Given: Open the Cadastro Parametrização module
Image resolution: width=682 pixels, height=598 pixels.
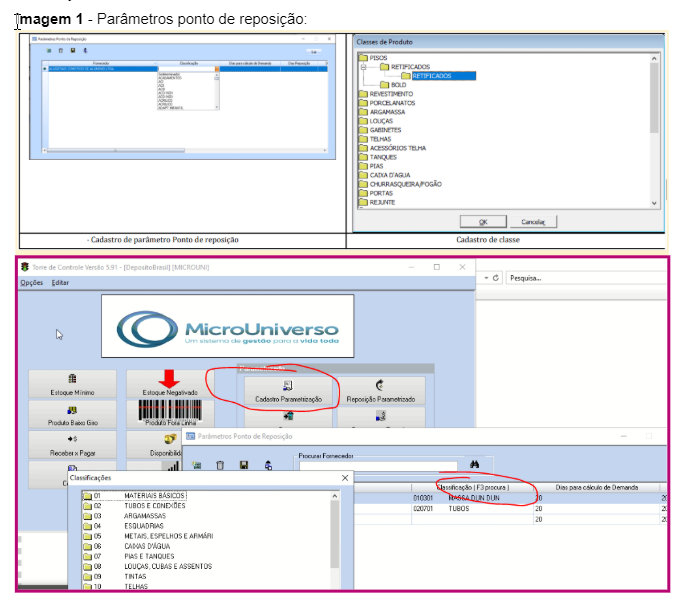Looking at the screenshot, I should tap(288, 390).
